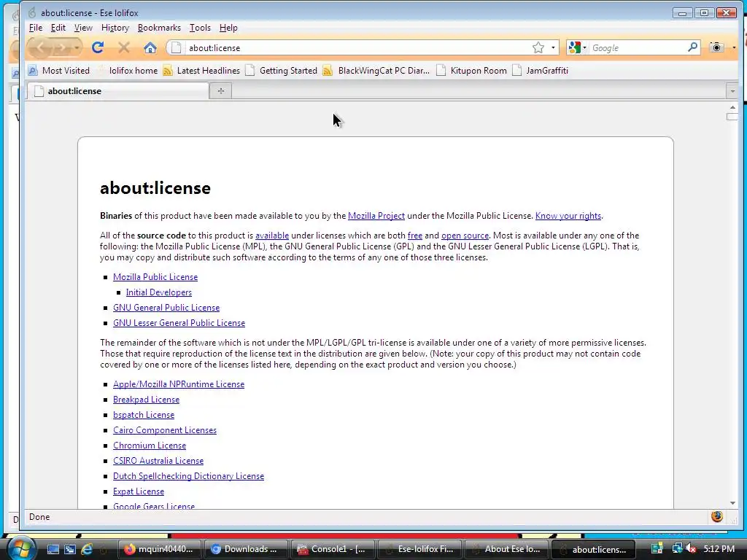Open Apple/Mozilla NPRuntime License link
This screenshot has width=747, height=560.
coord(179,384)
